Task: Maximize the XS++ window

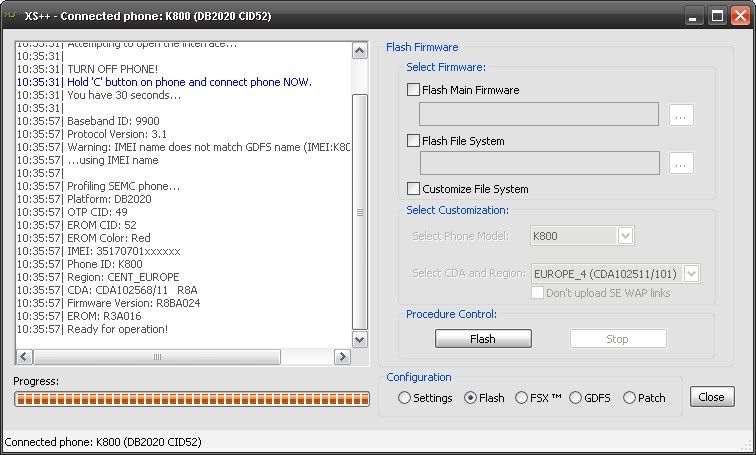Action: [x=717, y=16]
